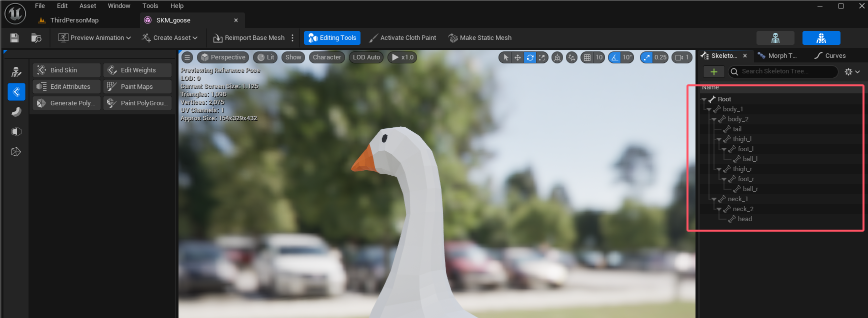Toggle rotation snapping angle icon
Viewport: 868px width, 318px height.
[614, 57]
